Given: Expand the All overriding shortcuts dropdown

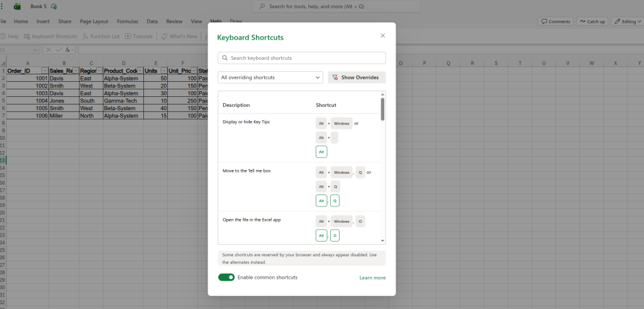Looking at the screenshot, I should tap(270, 77).
